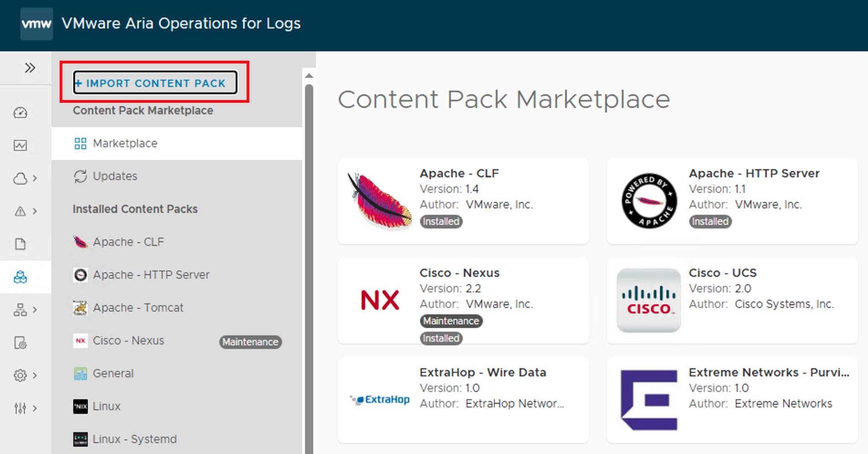
Task: Click the Extreme Networks logo
Action: coord(648,400)
